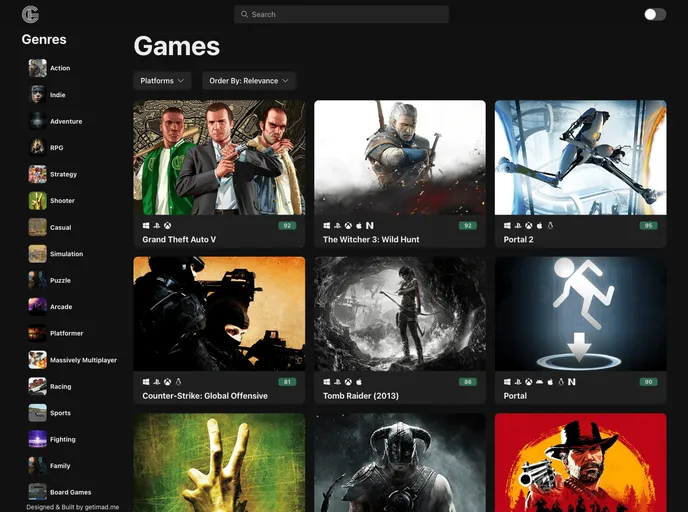Select the Sports genre icon
Image resolution: width=688 pixels, height=512 pixels.
(38, 413)
